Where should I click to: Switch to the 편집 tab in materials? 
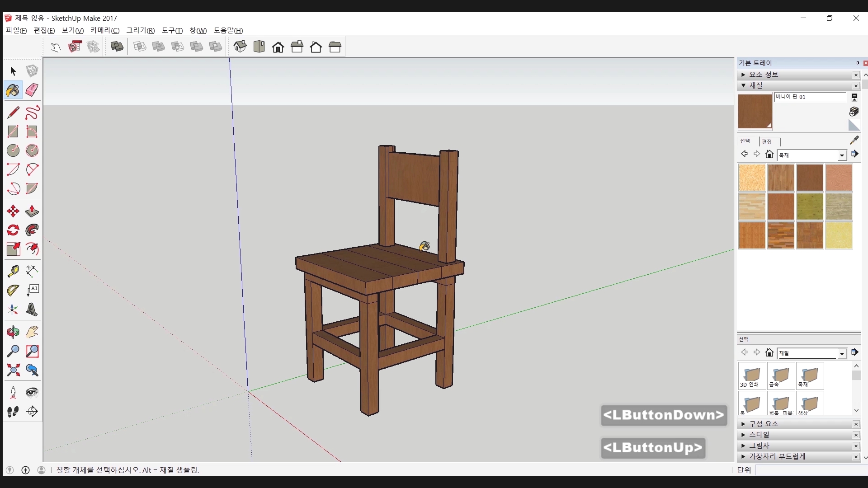coord(767,141)
